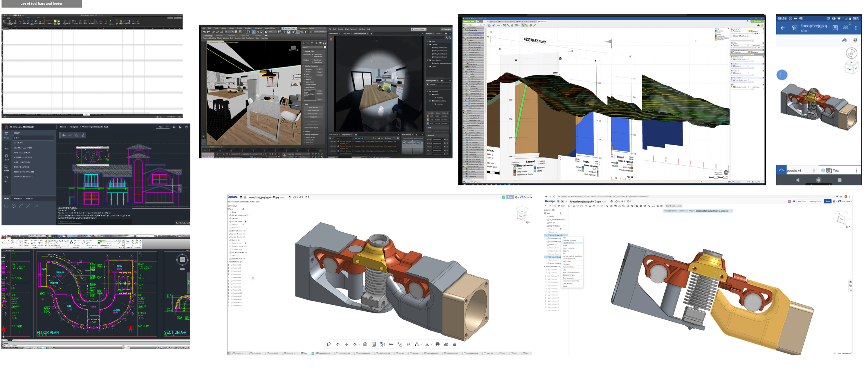Image resolution: width=868 pixels, height=370 pixels.
Task: Open download dropdown arrow in viewer toolbar
Action: coord(432,344)
